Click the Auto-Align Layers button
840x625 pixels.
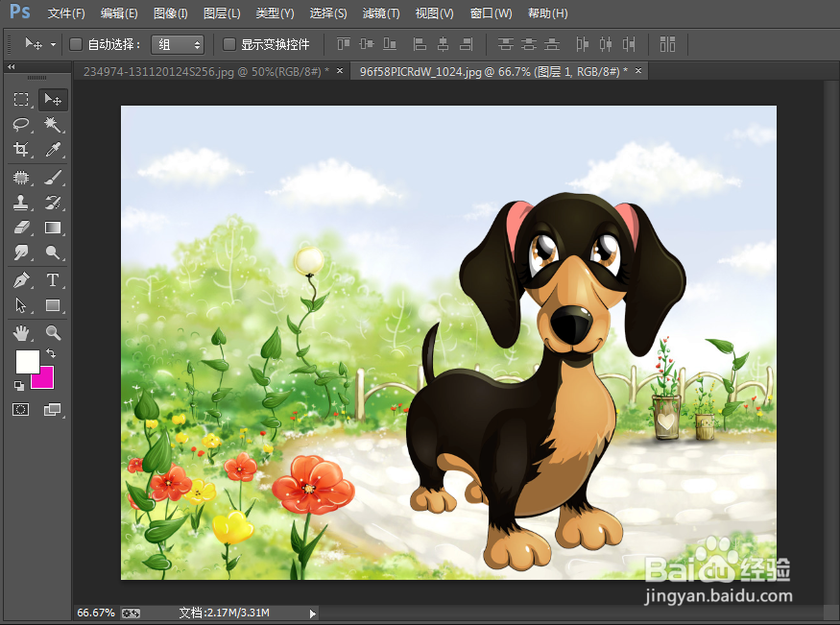tap(667, 44)
